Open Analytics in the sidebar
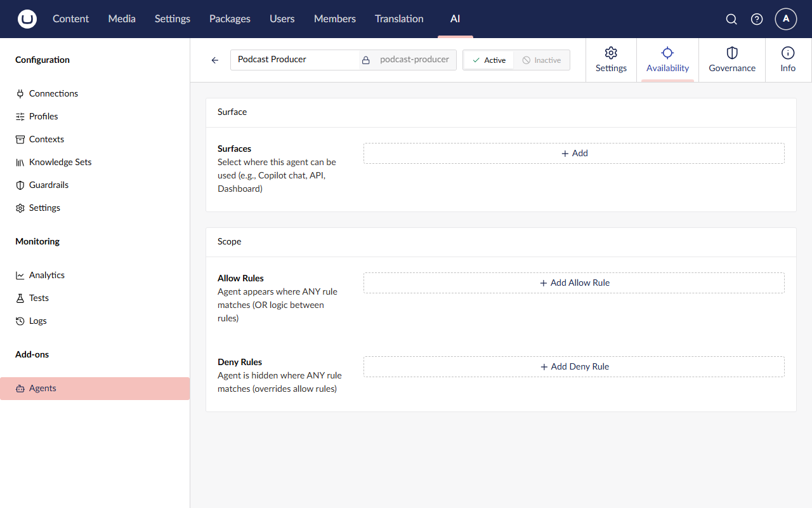This screenshot has width=812, height=508. (95, 275)
